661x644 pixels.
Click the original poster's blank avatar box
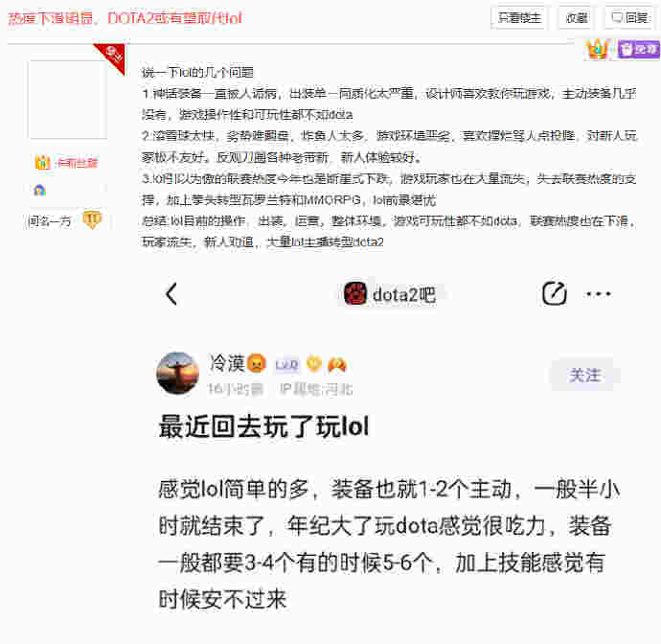click(x=67, y=100)
